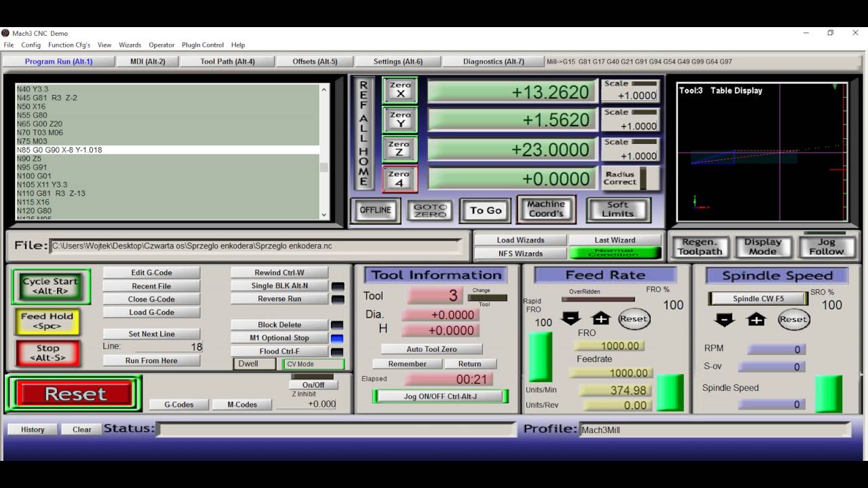This screenshot has height=488, width=868.
Task: Open the Function Cfg's menu
Action: coord(69,45)
